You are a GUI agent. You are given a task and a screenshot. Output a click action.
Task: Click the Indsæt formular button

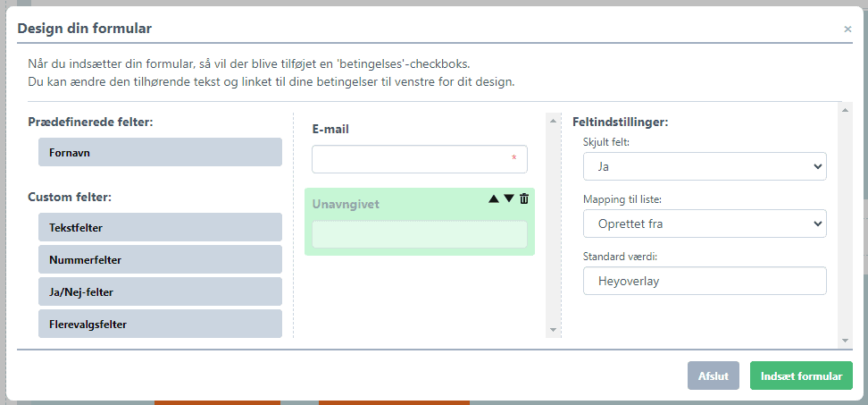click(x=801, y=376)
